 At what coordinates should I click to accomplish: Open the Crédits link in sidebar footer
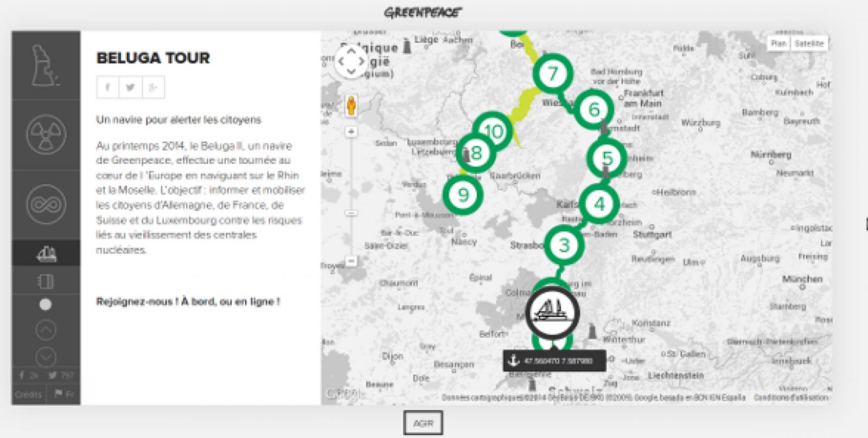(x=28, y=395)
